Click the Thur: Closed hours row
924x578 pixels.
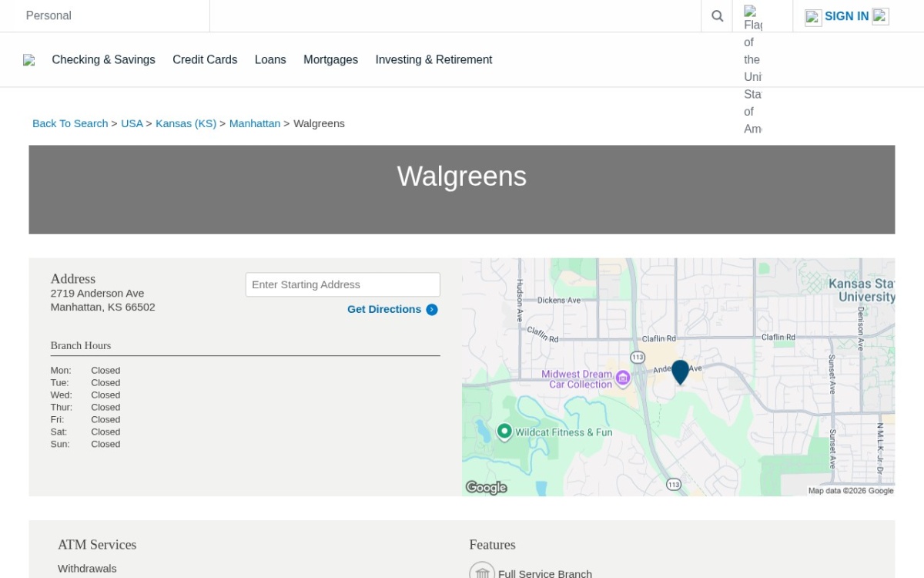tap(85, 407)
